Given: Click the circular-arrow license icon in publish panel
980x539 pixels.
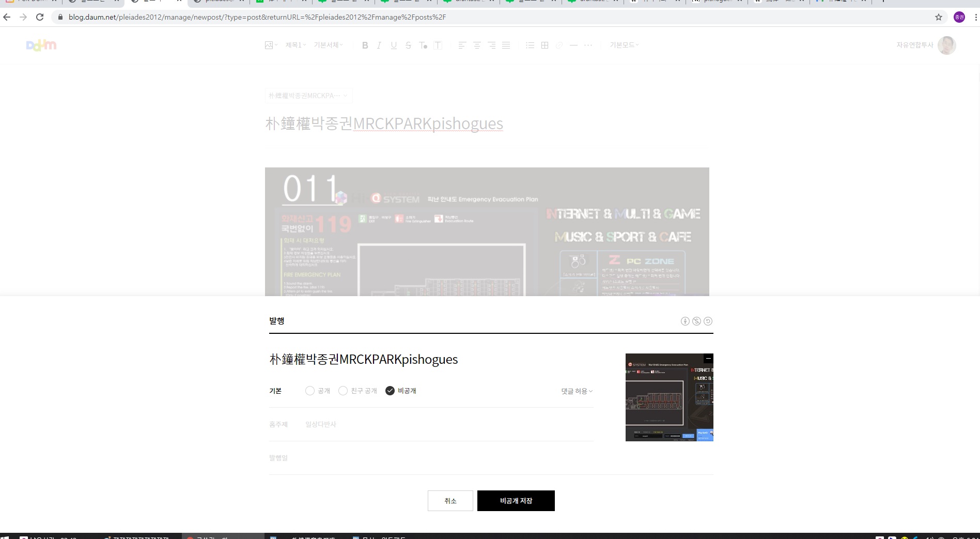Looking at the screenshot, I should [708, 321].
